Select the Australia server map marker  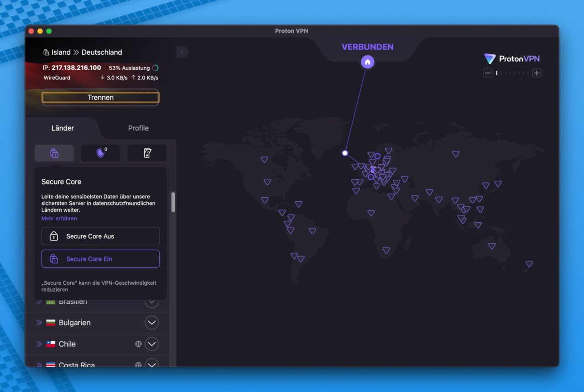click(492, 246)
